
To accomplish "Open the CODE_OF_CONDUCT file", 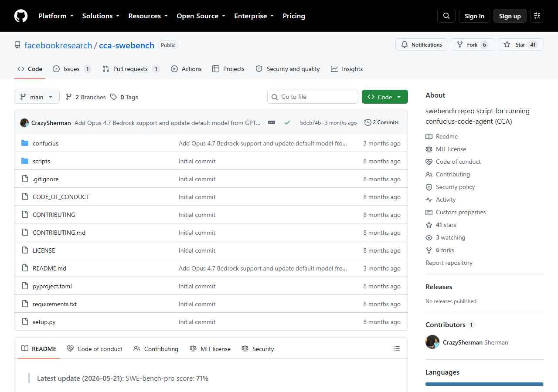I will click(61, 197).
